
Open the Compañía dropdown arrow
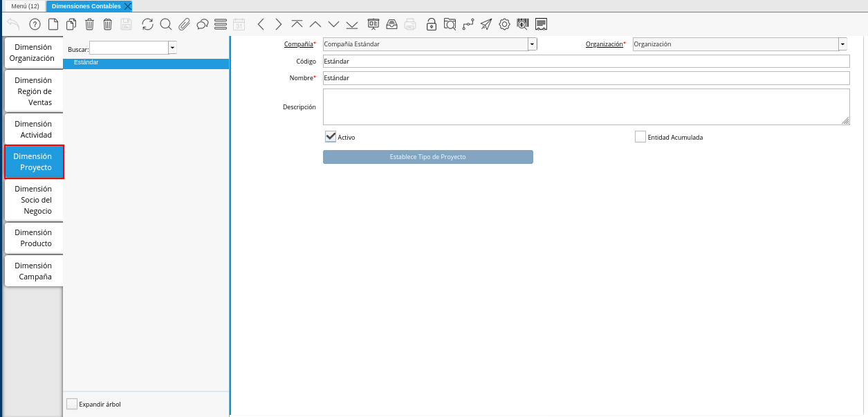(532, 44)
